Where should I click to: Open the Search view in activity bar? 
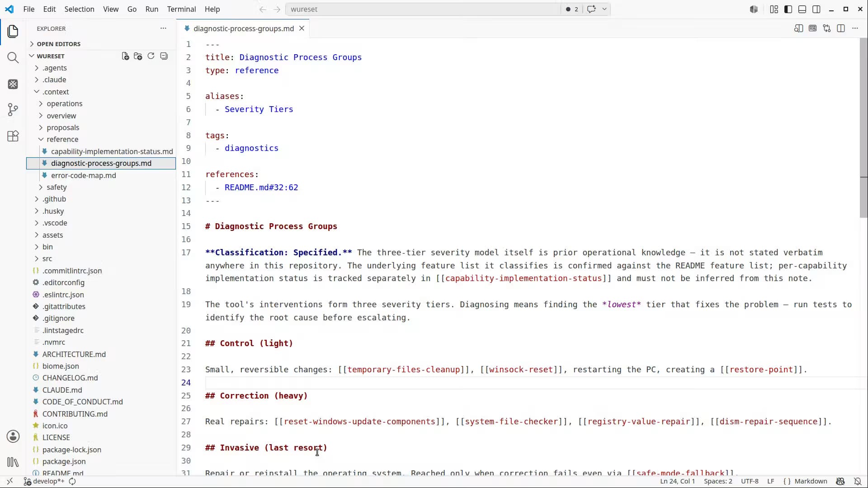pos(13,57)
